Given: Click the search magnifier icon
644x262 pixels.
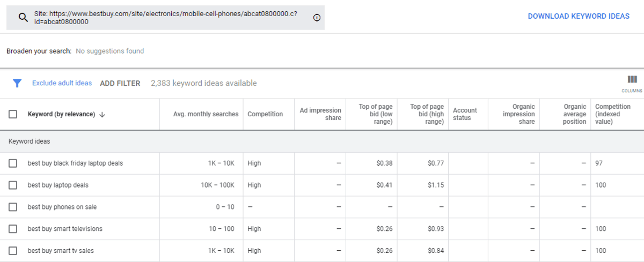Looking at the screenshot, I should (23, 17).
